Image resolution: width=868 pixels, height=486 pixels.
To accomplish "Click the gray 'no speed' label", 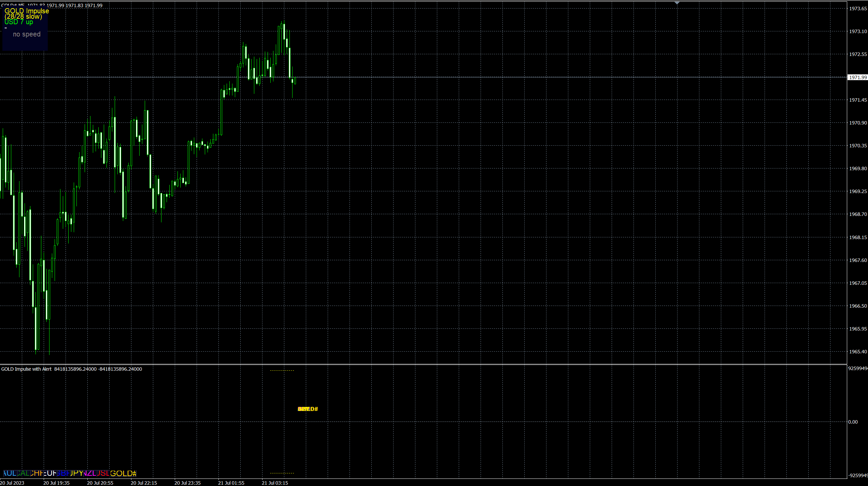I will point(27,34).
